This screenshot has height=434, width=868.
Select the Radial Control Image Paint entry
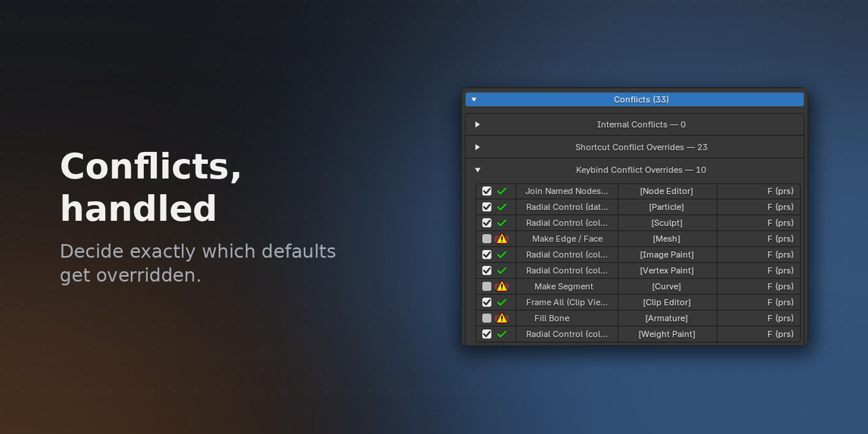coord(567,254)
